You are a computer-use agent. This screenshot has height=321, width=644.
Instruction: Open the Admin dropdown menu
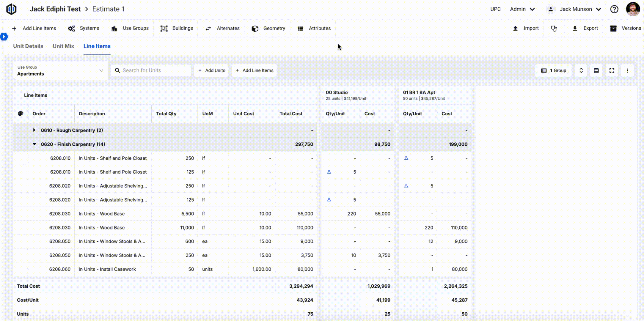pos(522,9)
